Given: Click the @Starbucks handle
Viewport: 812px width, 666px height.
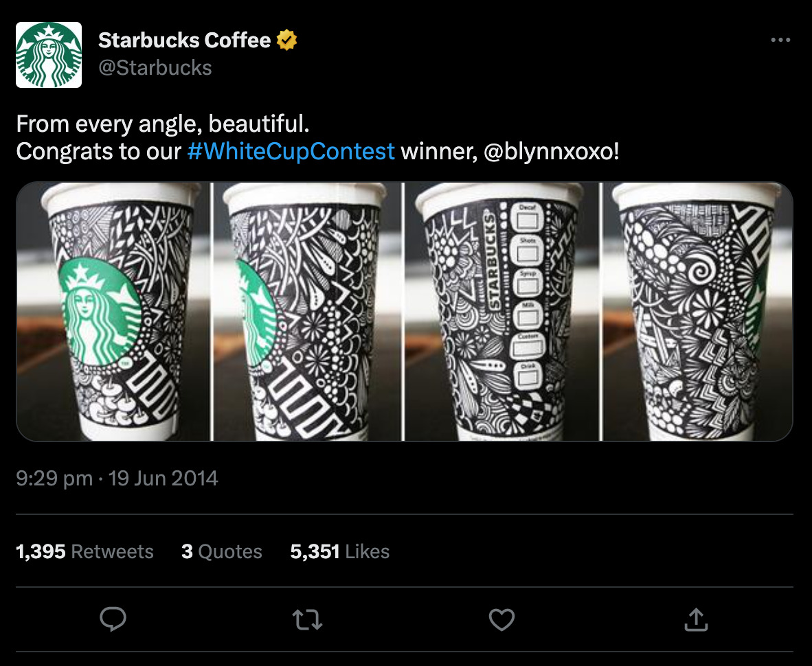Looking at the screenshot, I should coord(155,67).
